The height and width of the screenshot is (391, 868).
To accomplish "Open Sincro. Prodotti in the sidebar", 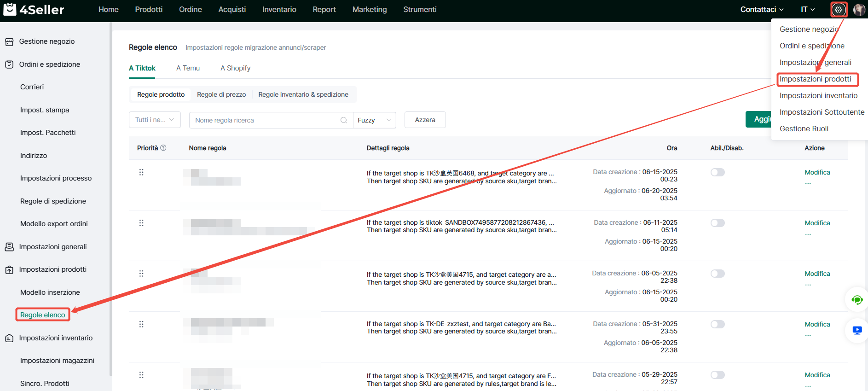I will tap(45, 384).
